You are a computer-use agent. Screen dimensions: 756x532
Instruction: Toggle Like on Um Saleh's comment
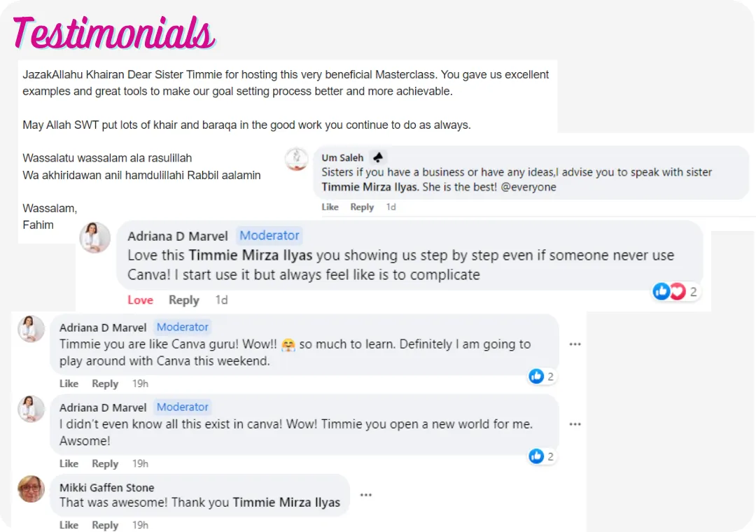click(x=330, y=207)
